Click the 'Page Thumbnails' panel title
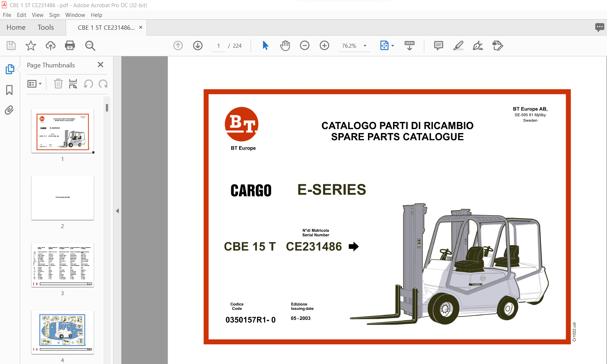 [x=51, y=65]
